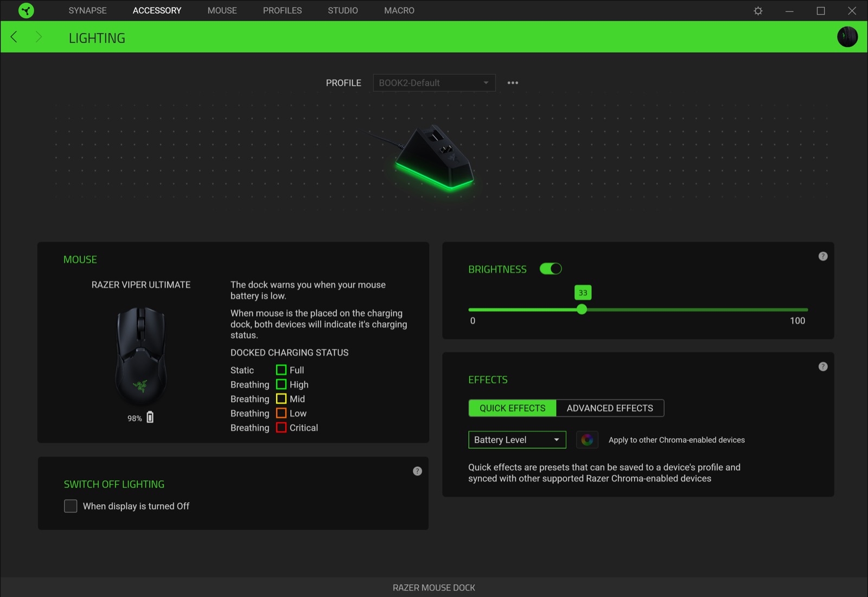
Task: Open profile options three-dot menu
Action: click(x=513, y=83)
